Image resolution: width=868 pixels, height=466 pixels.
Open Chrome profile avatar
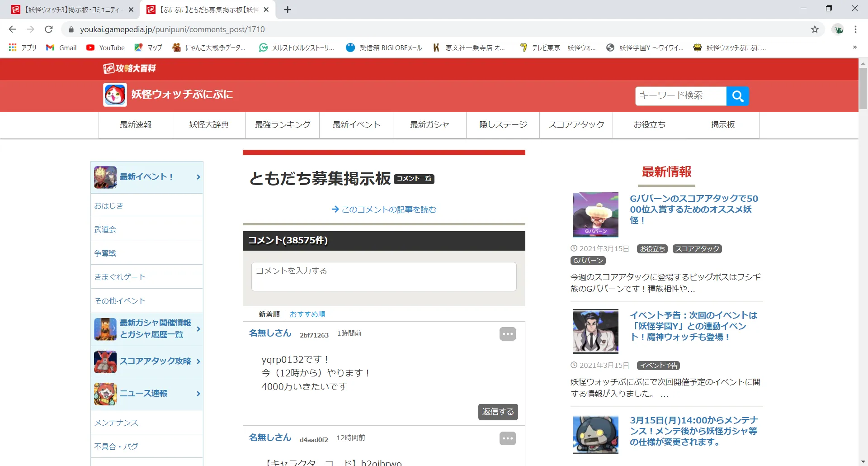click(x=838, y=29)
